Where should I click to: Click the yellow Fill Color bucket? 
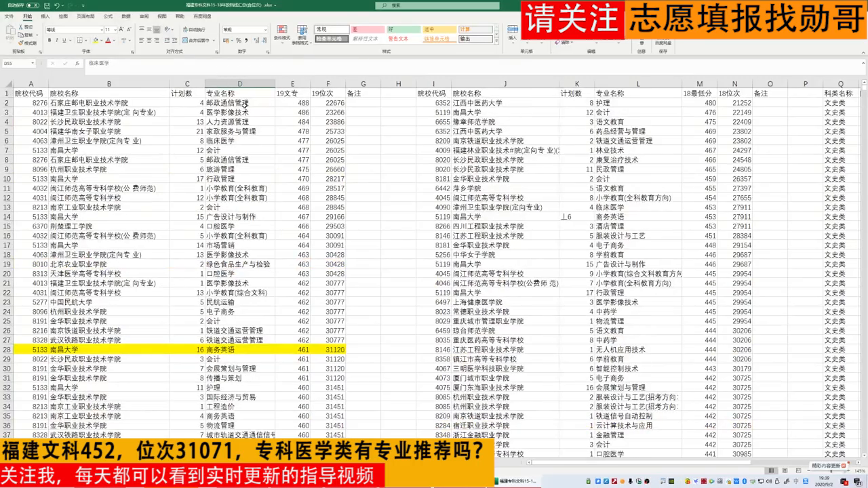(x=96, y=40)
